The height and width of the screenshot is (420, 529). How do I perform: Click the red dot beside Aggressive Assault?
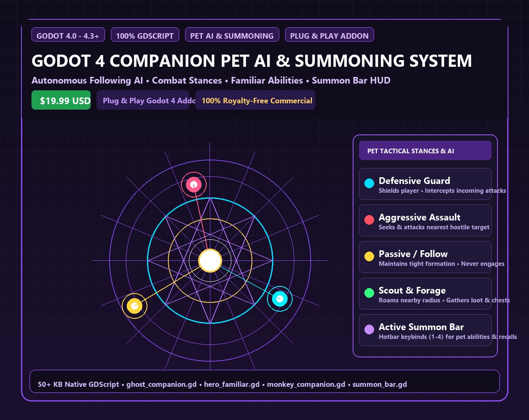pyautogui.click(x=369, y=220)
